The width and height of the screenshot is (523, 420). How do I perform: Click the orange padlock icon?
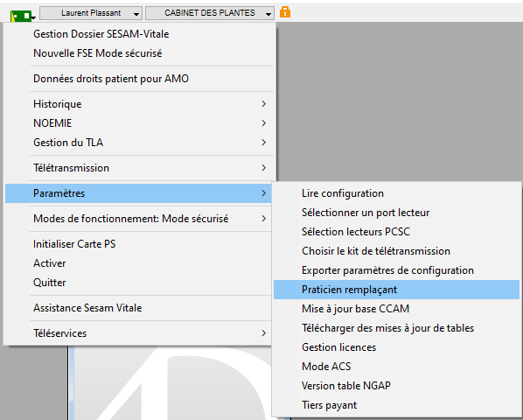pyautogui.click(x=285, y=12)
